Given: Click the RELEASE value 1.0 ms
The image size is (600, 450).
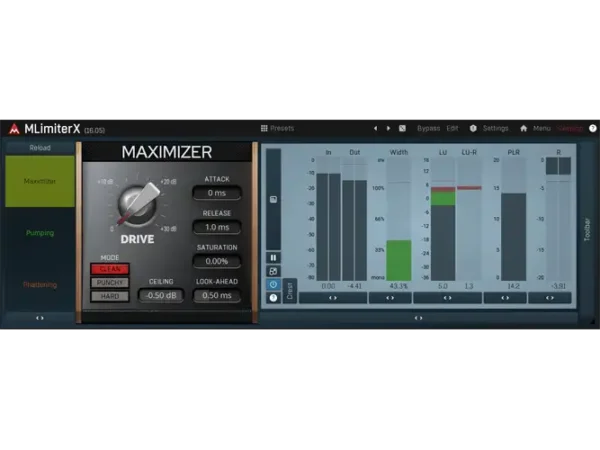Looking at the screenshot, I should click(217, 227).
